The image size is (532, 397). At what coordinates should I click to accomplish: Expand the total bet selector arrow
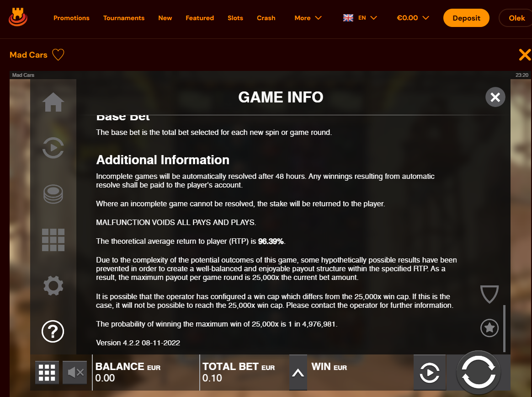(298, 373)
